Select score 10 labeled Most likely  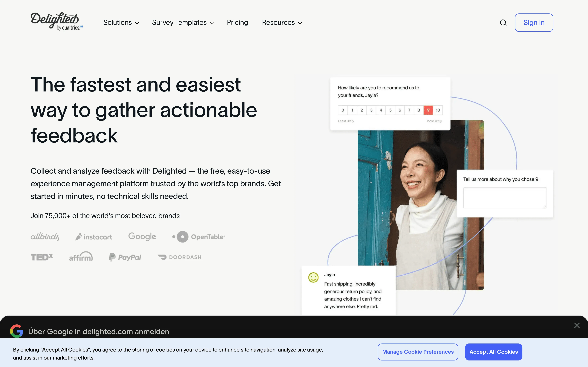(438, 110)
